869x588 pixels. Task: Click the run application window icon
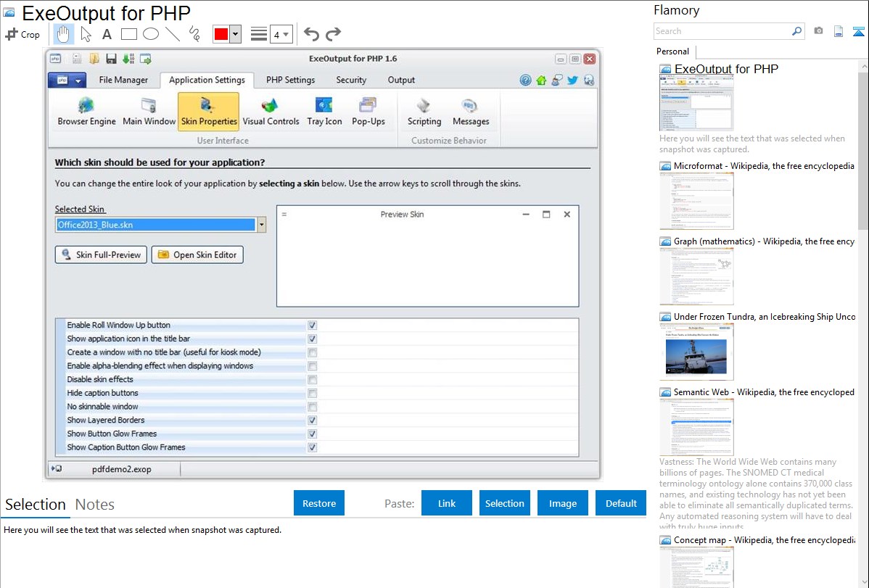[146, 59]
